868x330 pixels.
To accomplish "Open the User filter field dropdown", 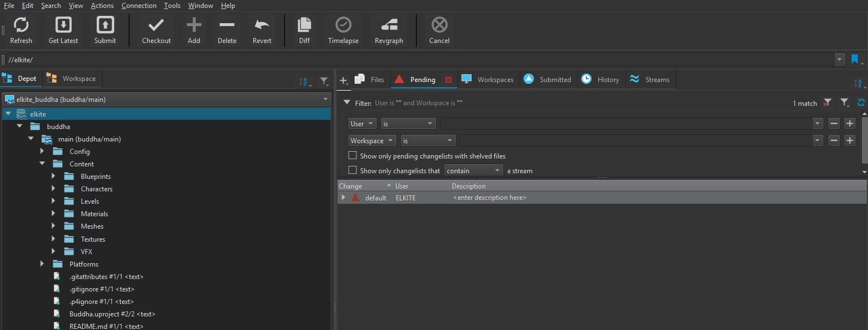I will click(x=362, y=123).
